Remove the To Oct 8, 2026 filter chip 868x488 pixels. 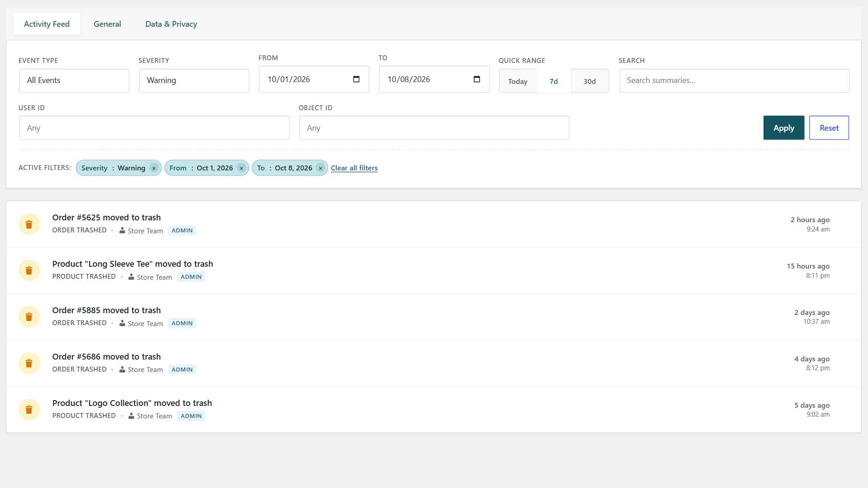[x=320, y=168]
